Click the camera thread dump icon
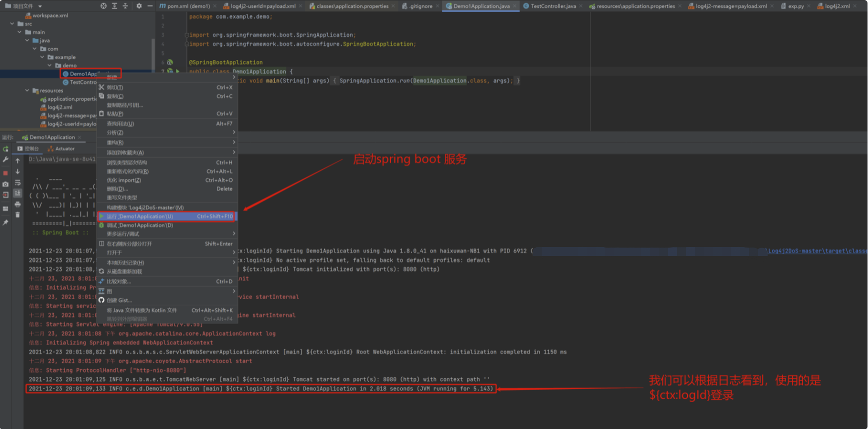Image resolution: width=868 pixels, height=429 pixels. pos(5,184)
